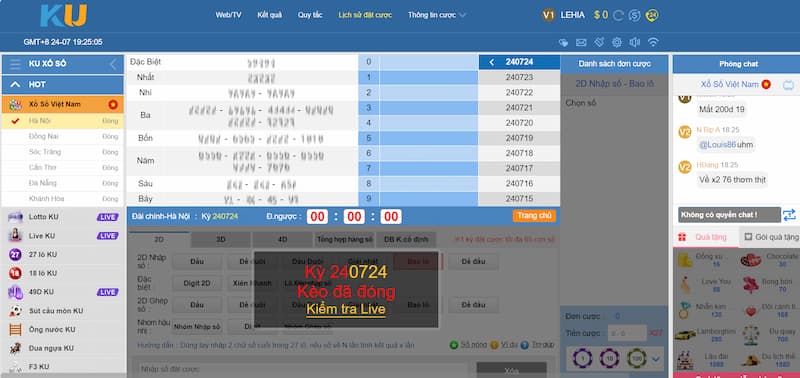Select the 100 betting chip
This screenshot has width=800, height=378.
tap(636, 358)
